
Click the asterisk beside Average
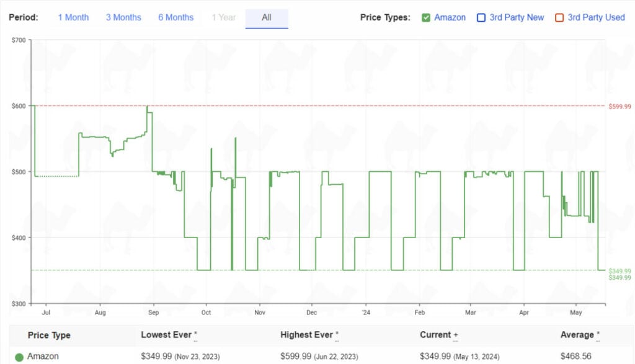tap(598, 335)
